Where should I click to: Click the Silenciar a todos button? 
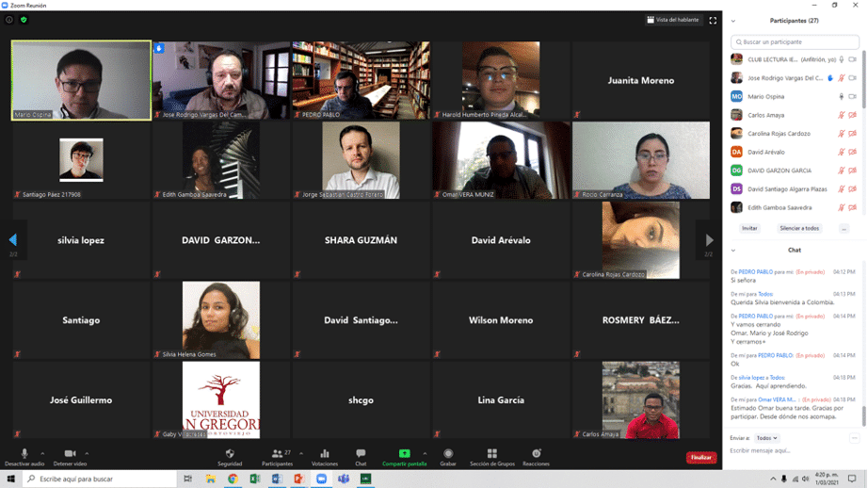coord(799,228)
